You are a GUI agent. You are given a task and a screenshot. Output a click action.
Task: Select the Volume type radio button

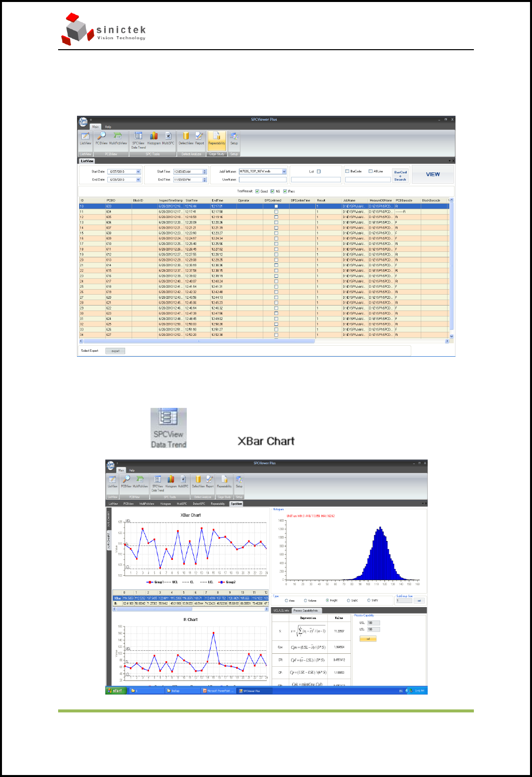pos(305,600)
